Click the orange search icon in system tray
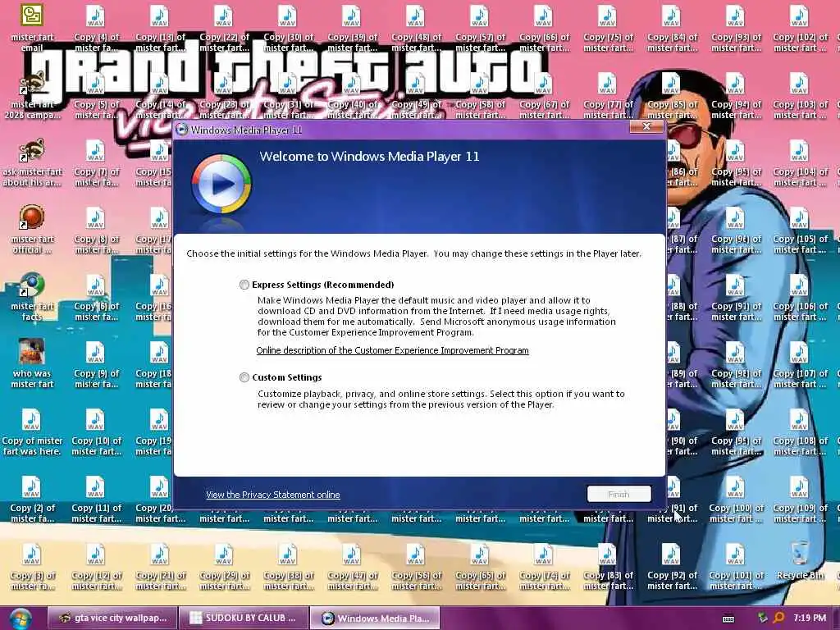Viewport: 840px width, 630px height. click(779, 618)
